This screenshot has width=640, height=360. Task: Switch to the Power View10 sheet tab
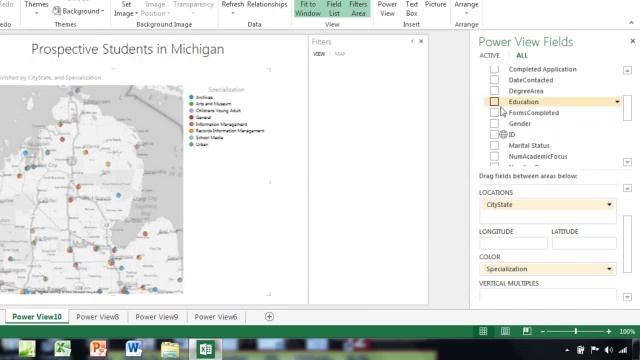[37, 317]
